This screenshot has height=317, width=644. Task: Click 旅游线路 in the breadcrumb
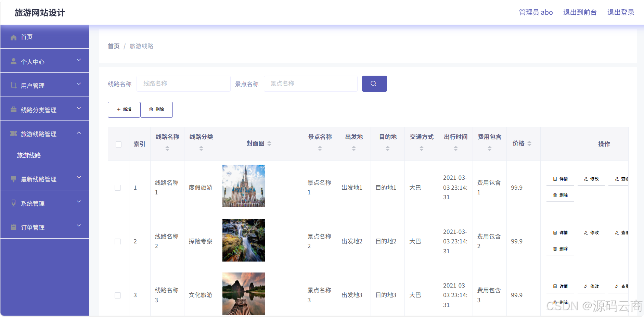(x=141, y=46)
